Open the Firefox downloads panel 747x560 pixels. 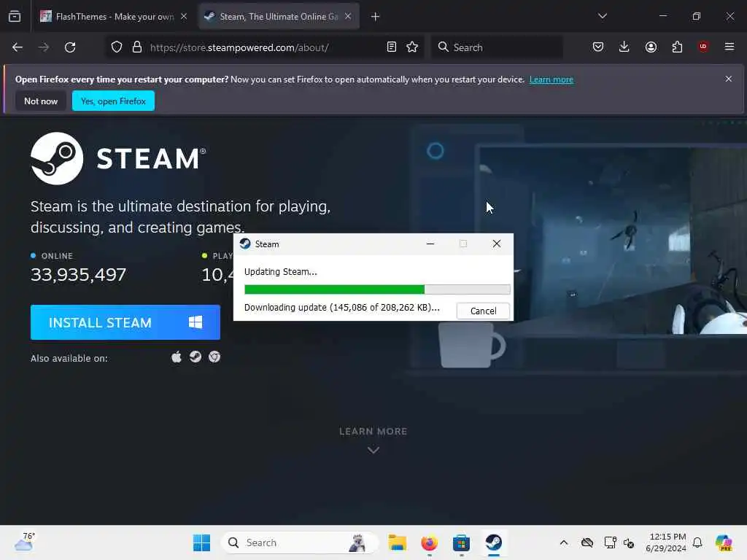pos(624,47)
